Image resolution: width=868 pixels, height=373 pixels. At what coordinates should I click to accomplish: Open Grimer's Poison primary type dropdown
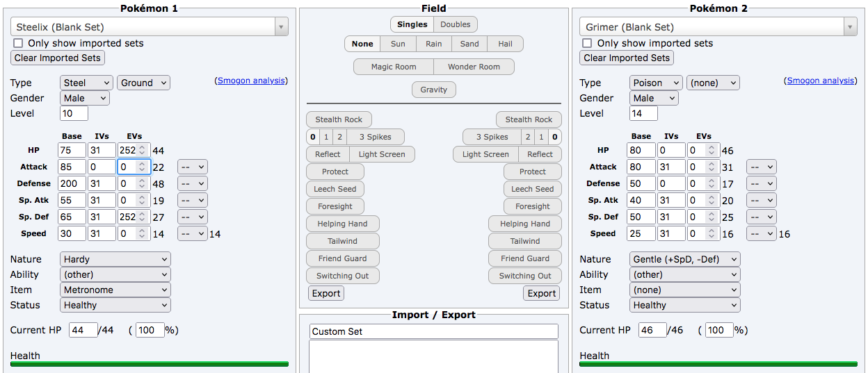coord(656,83)
